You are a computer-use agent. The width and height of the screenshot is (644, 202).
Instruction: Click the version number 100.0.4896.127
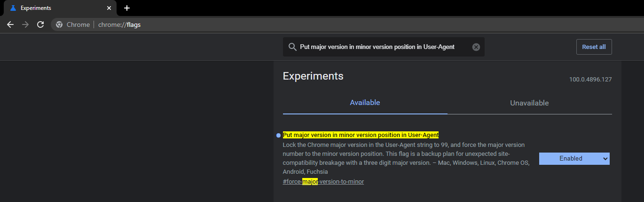(x=590, y=80)
